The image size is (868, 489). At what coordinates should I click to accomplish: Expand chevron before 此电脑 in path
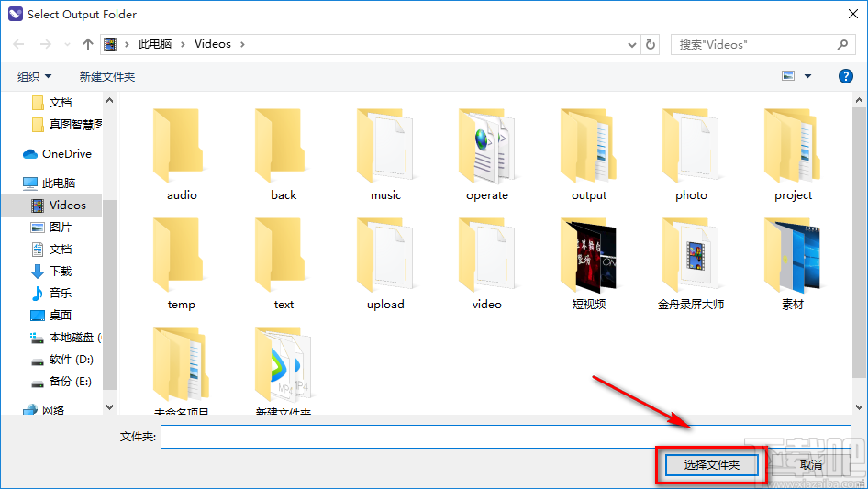[x=127, y=44]
